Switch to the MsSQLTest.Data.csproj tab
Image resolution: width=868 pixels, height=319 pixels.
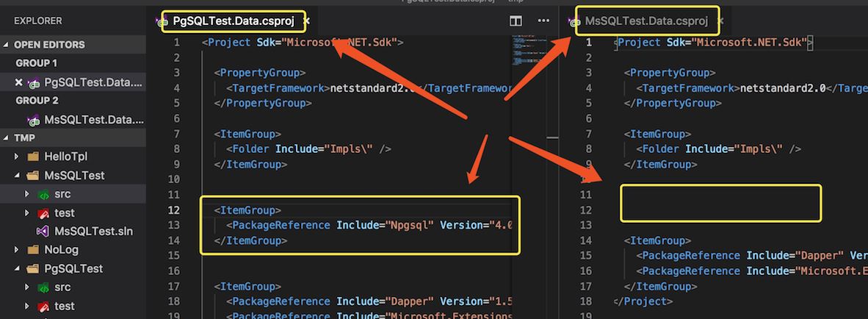[646, 21]
